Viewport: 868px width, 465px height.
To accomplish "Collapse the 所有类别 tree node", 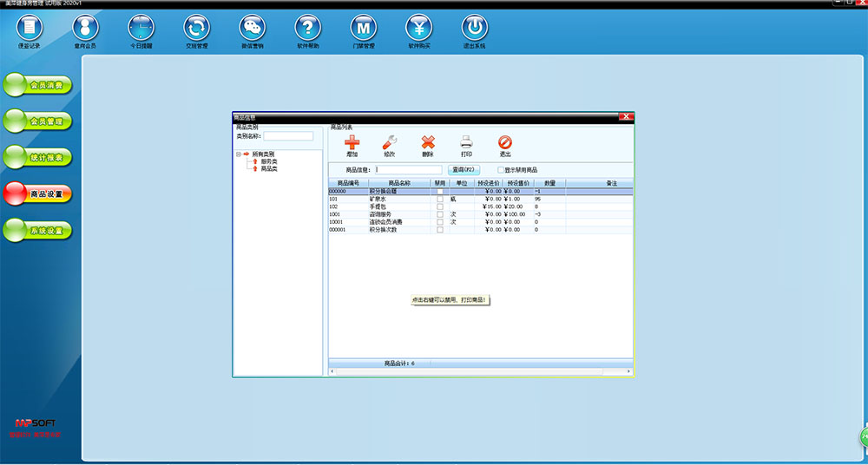I will [238, 154].
